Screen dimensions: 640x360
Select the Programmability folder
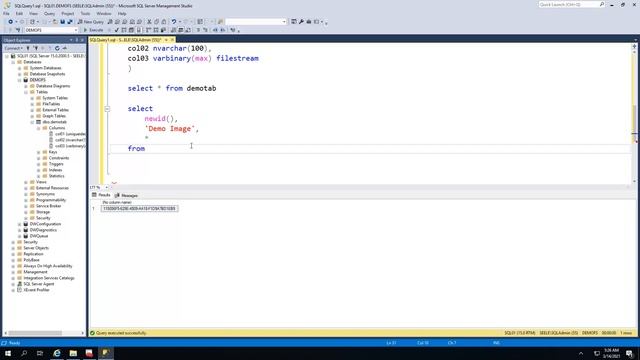click(51, 200)
